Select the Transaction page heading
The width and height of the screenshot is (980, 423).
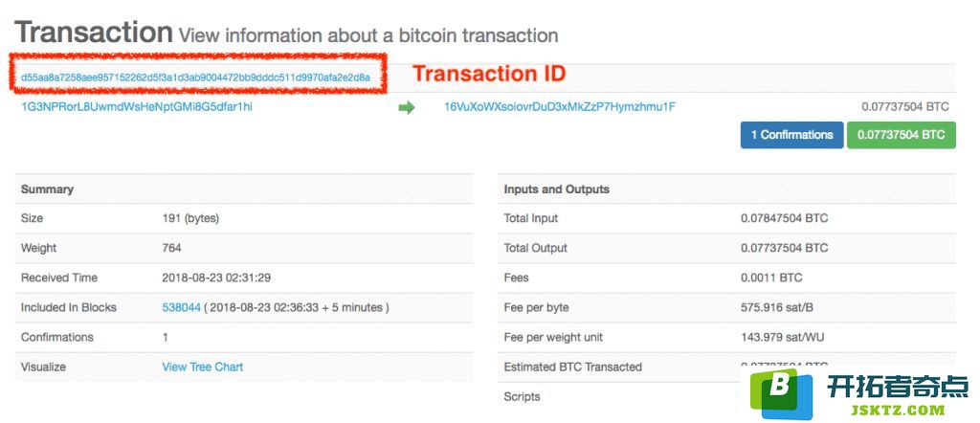(x=94, y=32)
